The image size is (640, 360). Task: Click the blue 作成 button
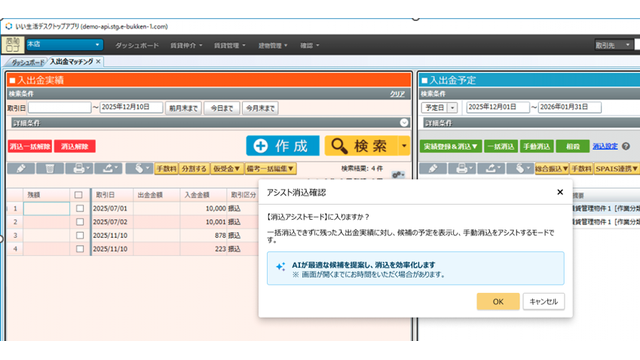click(283, 146)
